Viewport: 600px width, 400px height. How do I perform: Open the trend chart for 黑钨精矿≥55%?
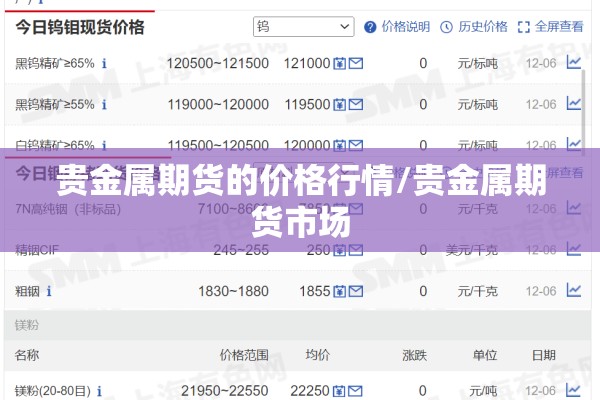tap(574, 103)
